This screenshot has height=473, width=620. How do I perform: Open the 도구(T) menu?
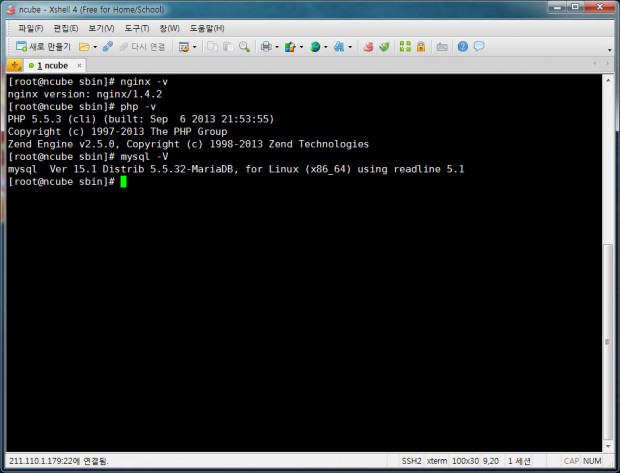pos(139,28)
